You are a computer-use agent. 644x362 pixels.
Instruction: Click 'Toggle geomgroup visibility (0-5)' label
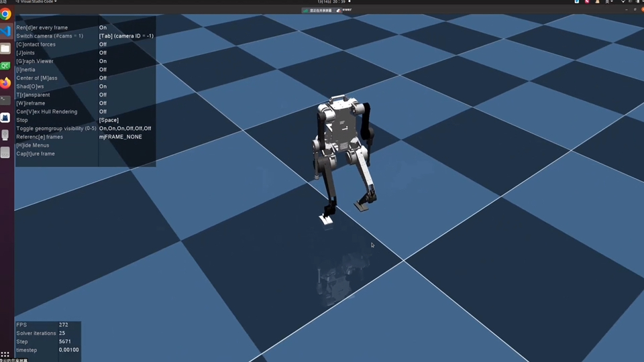56,129
